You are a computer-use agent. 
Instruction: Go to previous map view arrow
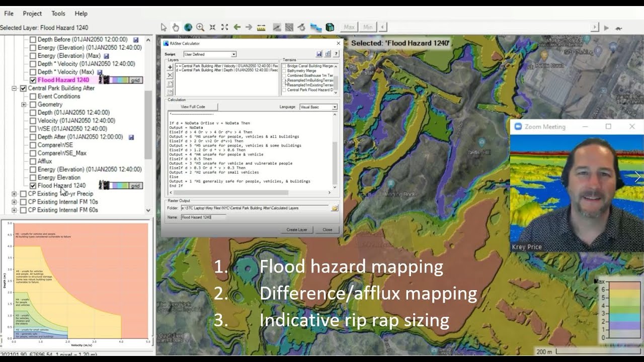pyautogui.click(x=236, y=27)
